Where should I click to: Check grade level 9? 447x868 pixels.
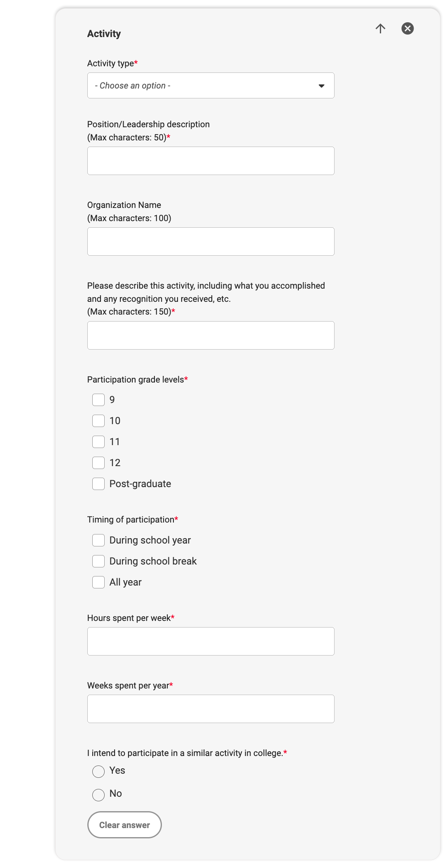[98, 400]
